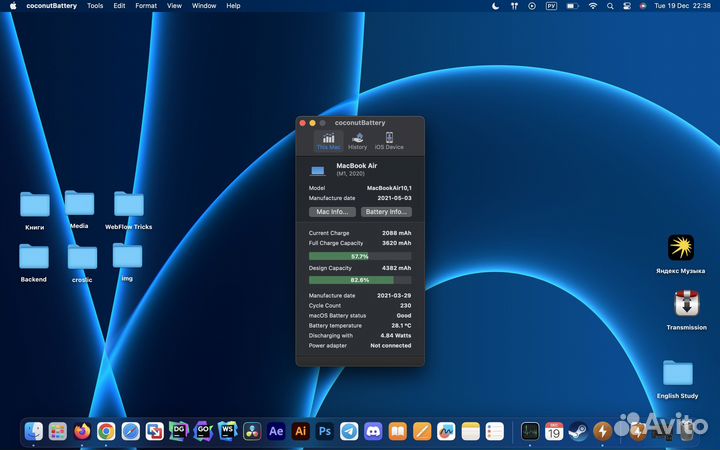Click the Not connected power adapter text
The width and height of the screenshot is (720, 450).
pyautogui.click(x=391, y=345)
